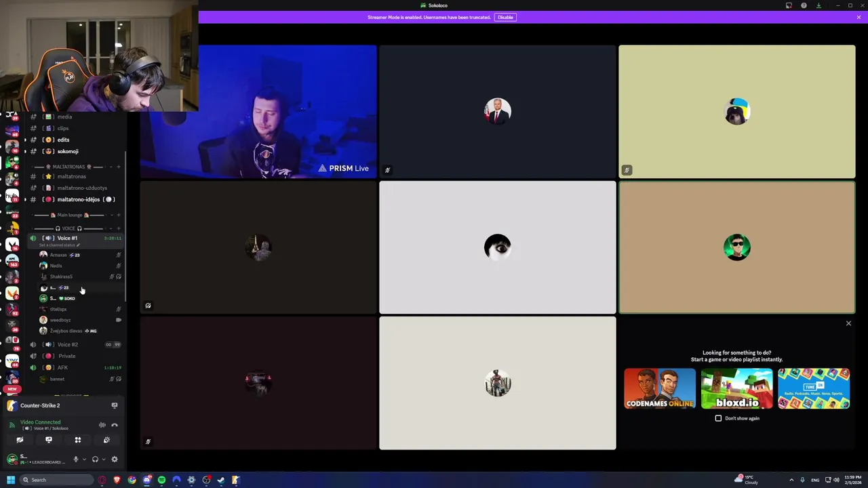Launch Codenames Online activity
This screenshot has height=488, width=868.
(x=660, y=388)
